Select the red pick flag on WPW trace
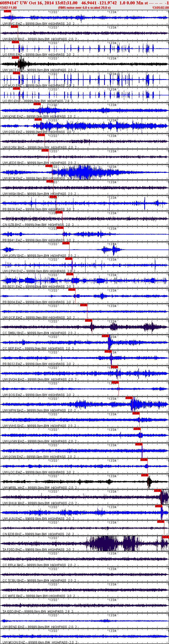This screenshot has height=644, width=169. click(129, 398)
